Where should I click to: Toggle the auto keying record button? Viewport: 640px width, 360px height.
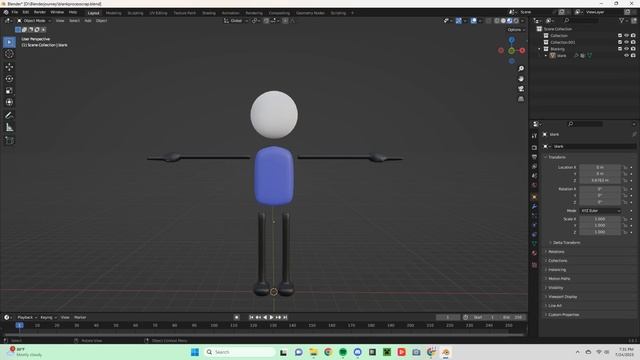[236, 317]
